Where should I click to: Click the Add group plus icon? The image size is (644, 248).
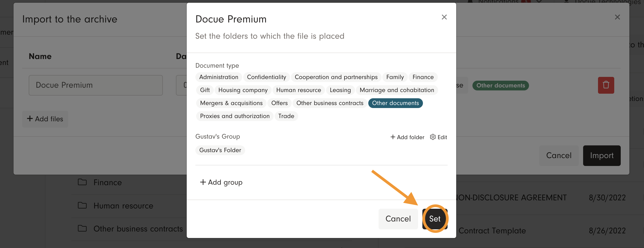point(203,182)
